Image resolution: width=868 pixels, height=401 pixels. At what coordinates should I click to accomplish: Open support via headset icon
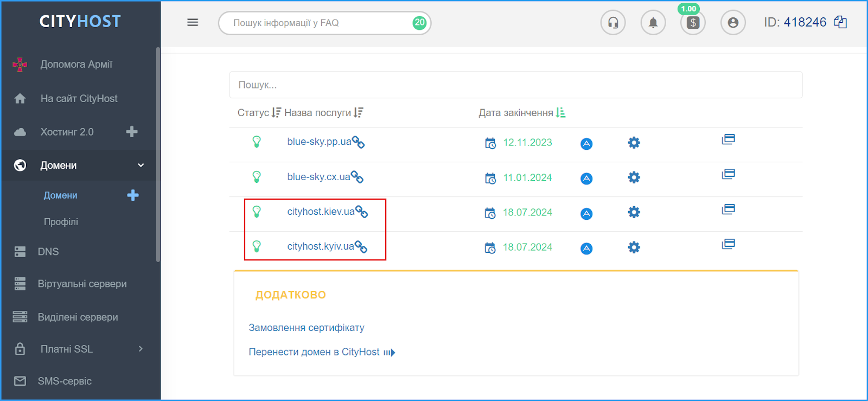click(x=613, y=23)
